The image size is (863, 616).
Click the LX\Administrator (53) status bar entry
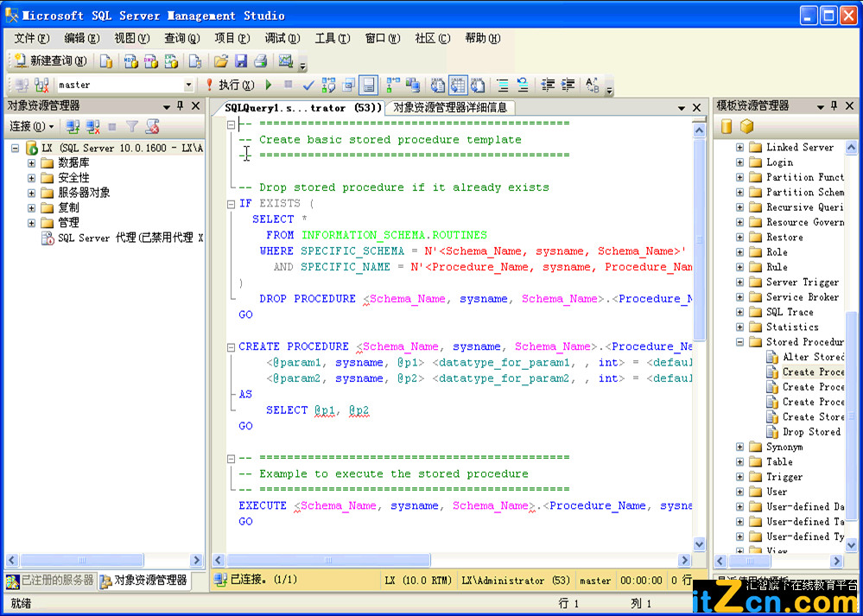point(515,581)
